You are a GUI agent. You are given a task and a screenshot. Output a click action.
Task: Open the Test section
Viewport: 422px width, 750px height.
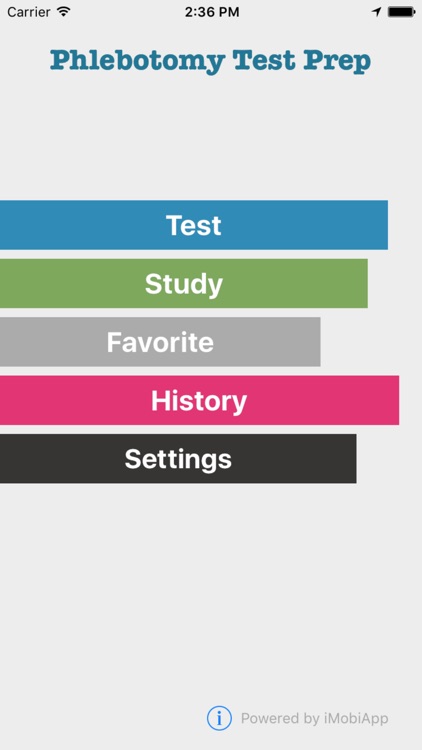click(x=194, y=225)
